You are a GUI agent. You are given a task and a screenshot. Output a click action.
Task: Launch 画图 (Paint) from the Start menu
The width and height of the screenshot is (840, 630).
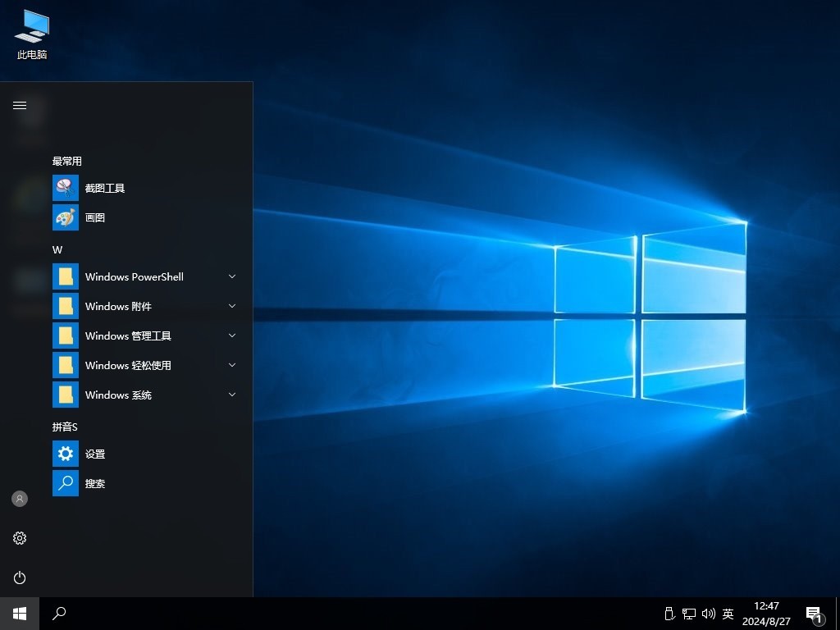pyautogui.click(x=95, y=218)
